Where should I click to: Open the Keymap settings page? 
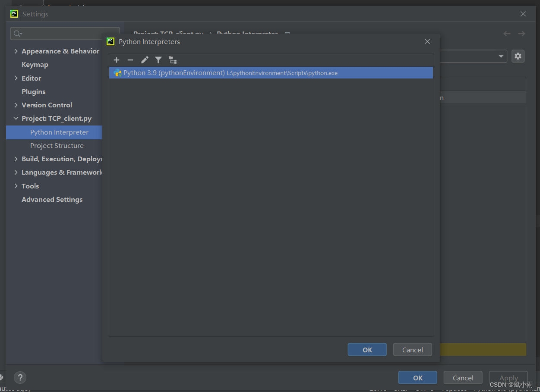(35, 65)
